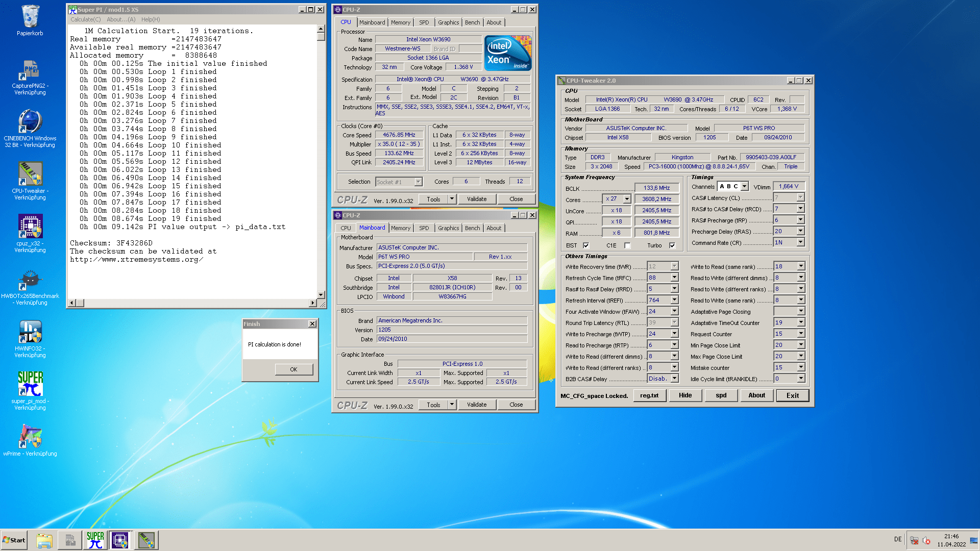Select the CapturePNG2 desktop shortcut
The height and width of the screenshot is (551, 980).
(30, 77)
